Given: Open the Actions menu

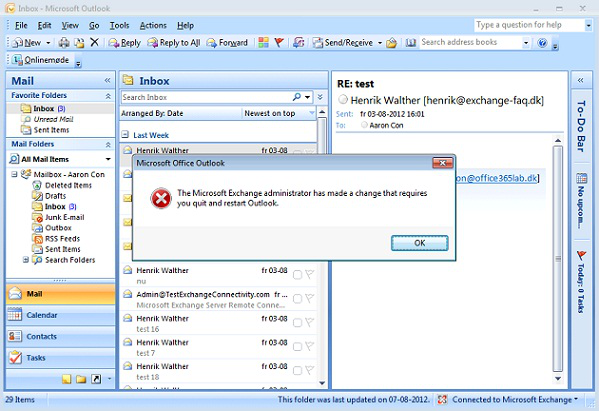Looking at the screenshot, I should [x=153, y=26].
